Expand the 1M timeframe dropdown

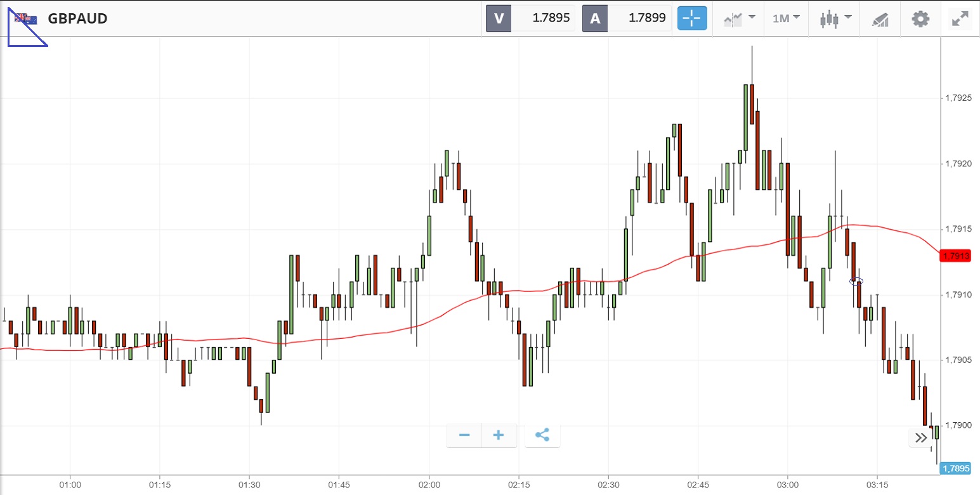(786, 18)
